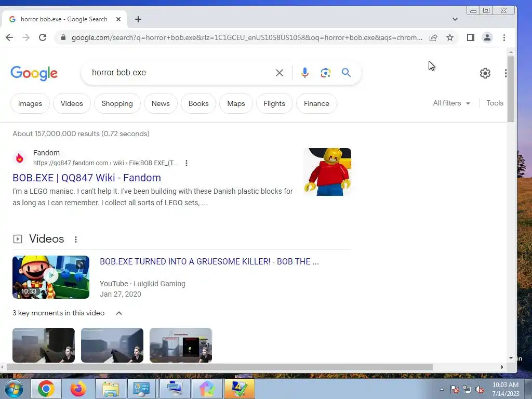Open Chrome from the taskbar
Viewport: 532px width, 399px height.
(46, 389)
